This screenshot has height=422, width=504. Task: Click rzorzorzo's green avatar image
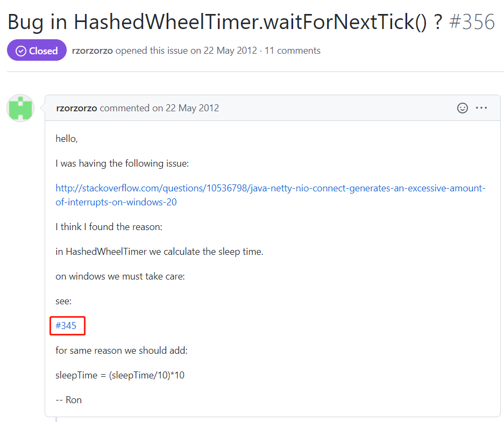coord(20,108)
